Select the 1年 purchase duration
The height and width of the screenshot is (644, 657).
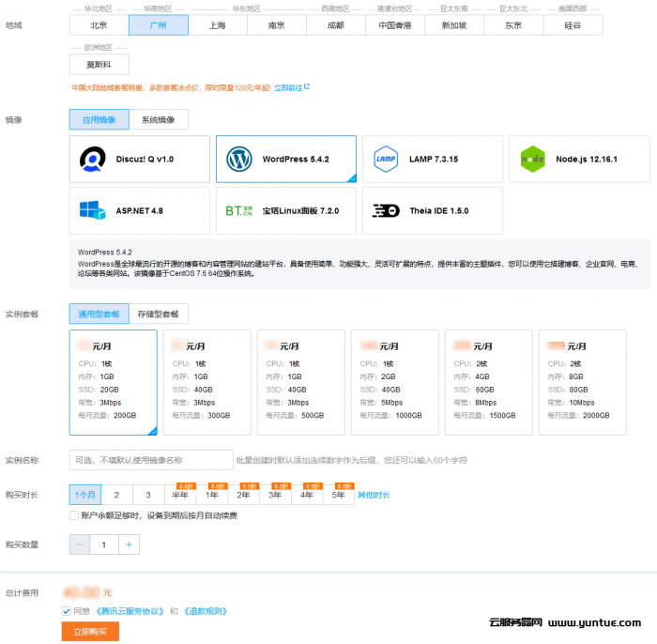click(212, 495)
